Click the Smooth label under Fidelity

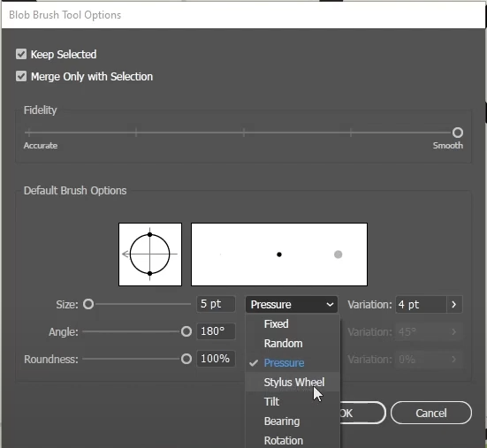(448, 145)
